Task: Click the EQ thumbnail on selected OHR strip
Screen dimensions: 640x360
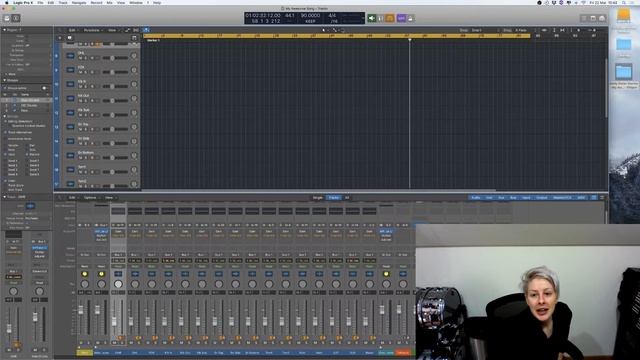Action: 118,211
